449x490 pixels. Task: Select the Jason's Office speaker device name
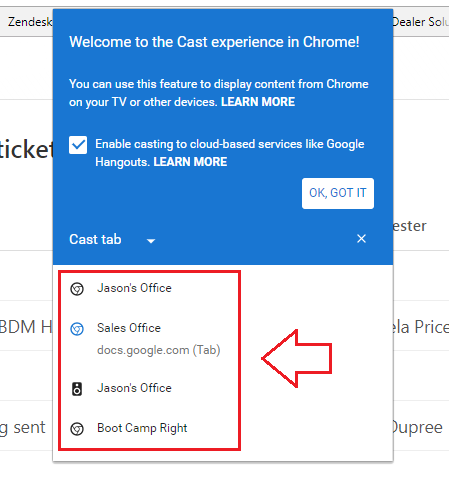click(x=134, y=388)
